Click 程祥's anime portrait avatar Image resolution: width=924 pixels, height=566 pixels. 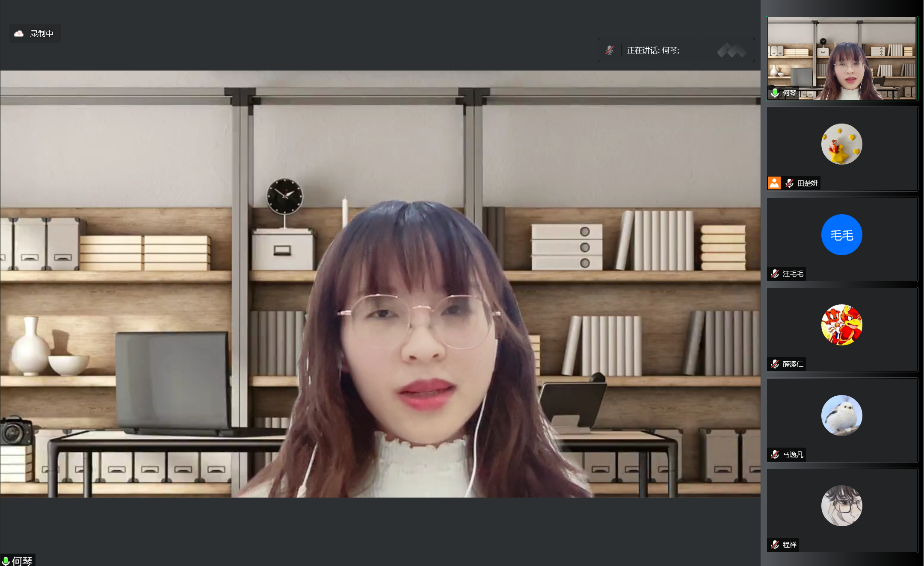tap(841, 506)
